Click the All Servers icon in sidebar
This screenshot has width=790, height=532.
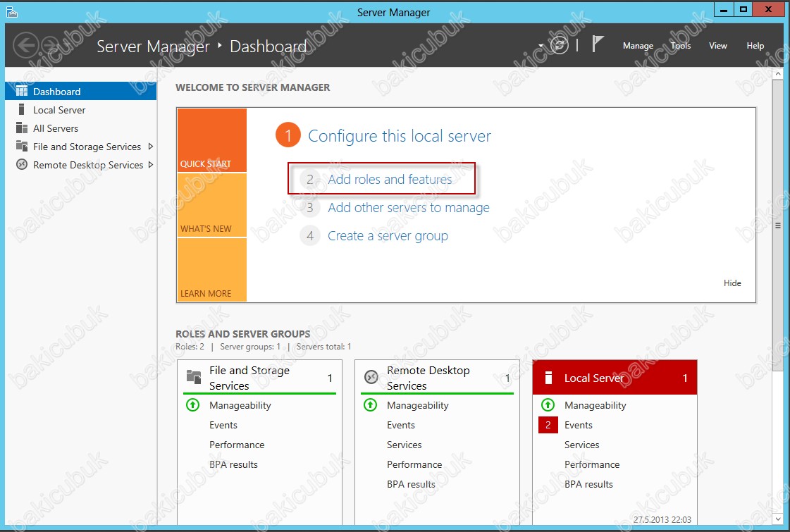point(22,128)
